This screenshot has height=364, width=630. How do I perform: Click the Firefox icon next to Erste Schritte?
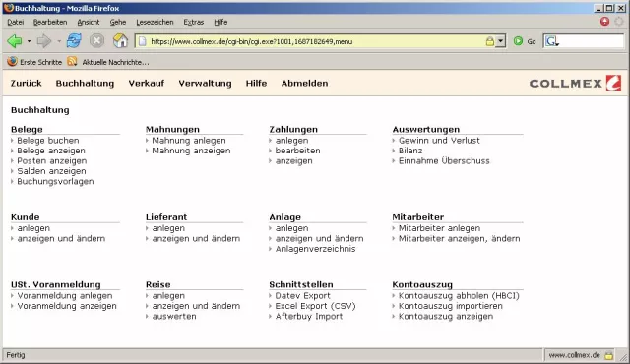[13, 62]
